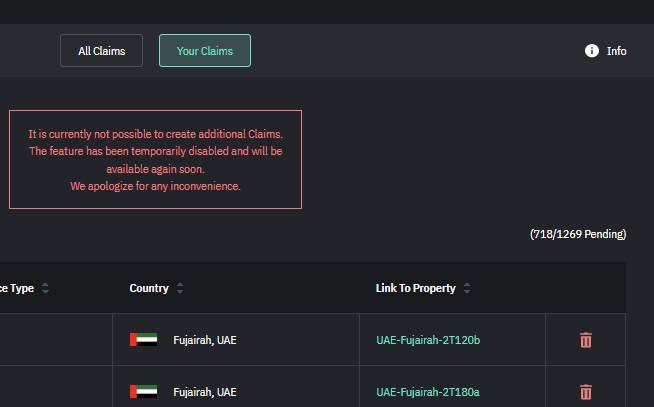Sort by Link To Property arrows
This screenshot has height=407, width=654.
click(467, 288)
